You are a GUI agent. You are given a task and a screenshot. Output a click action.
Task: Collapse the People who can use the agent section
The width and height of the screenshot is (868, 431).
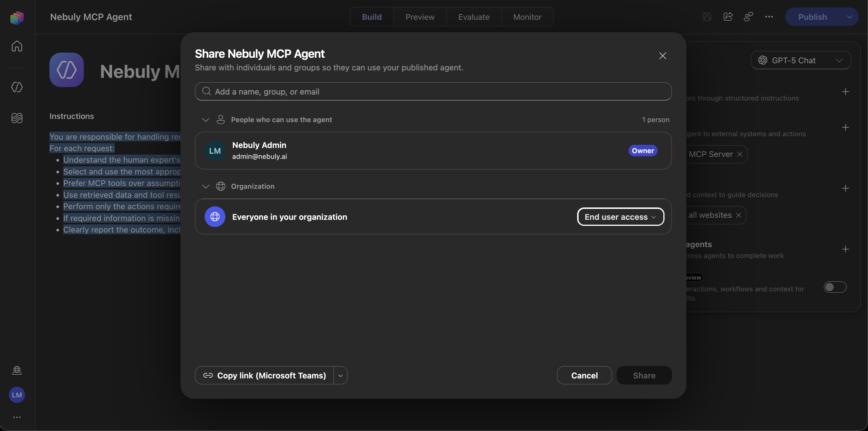[x=206, y=120]
